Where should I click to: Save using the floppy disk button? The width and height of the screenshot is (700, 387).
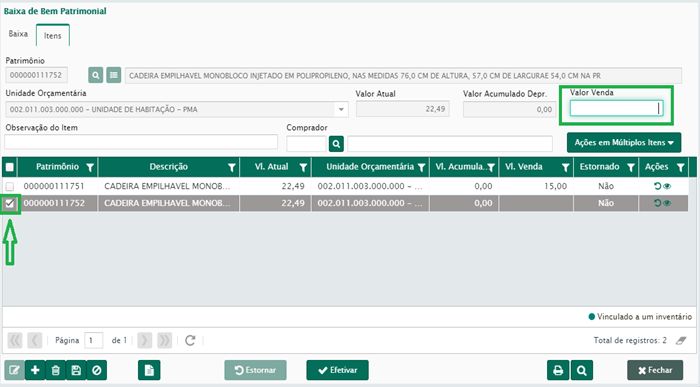pos(76,370)
